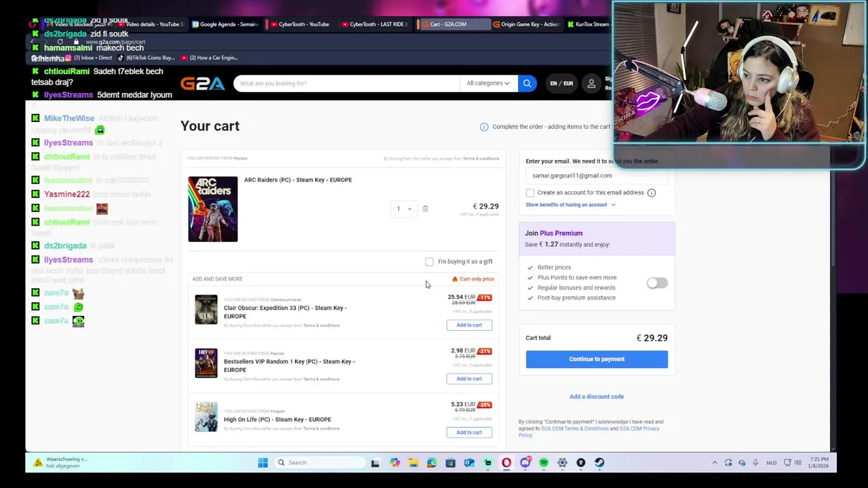Open How a Car Engine bookmark
This screenshot has width=868, height=488.
coord(209,58)
